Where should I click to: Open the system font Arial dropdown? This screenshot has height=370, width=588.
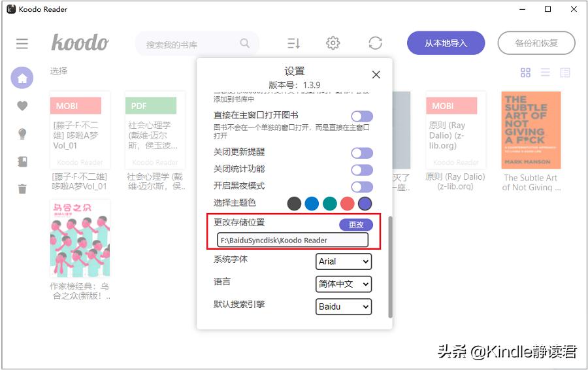tap(344, 261)
